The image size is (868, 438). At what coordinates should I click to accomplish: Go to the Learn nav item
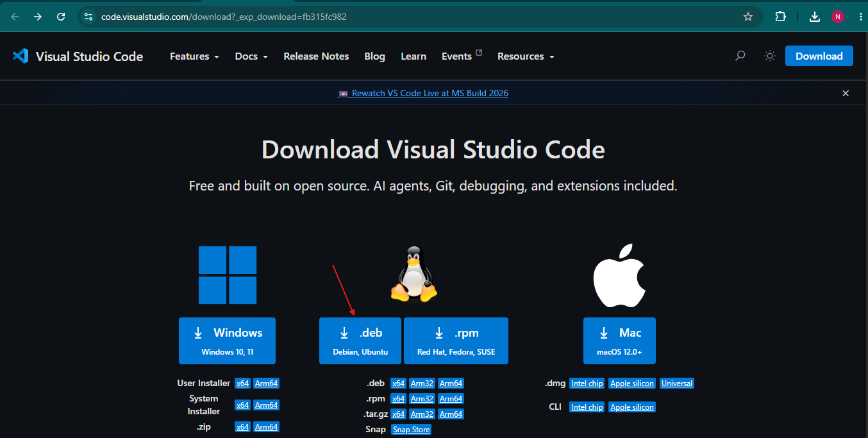point(413,56)
